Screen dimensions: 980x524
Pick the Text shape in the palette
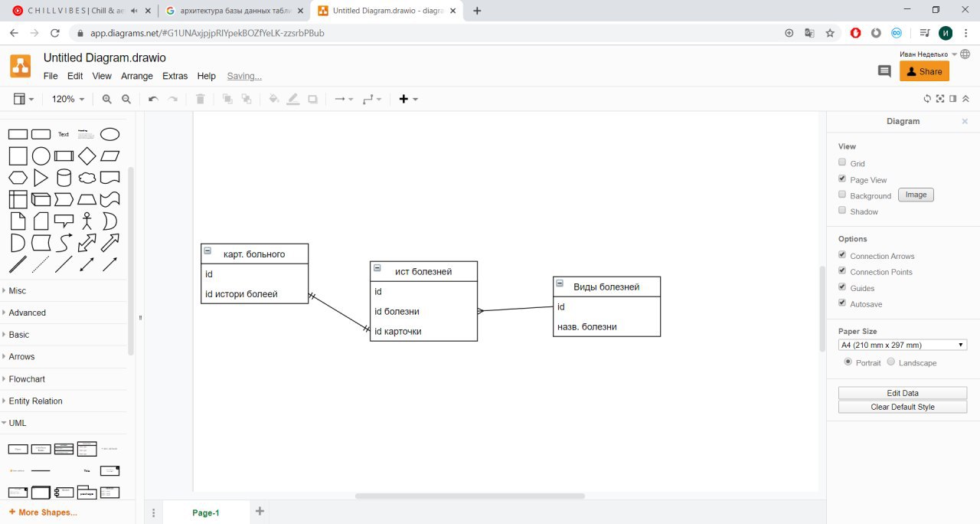64,134
